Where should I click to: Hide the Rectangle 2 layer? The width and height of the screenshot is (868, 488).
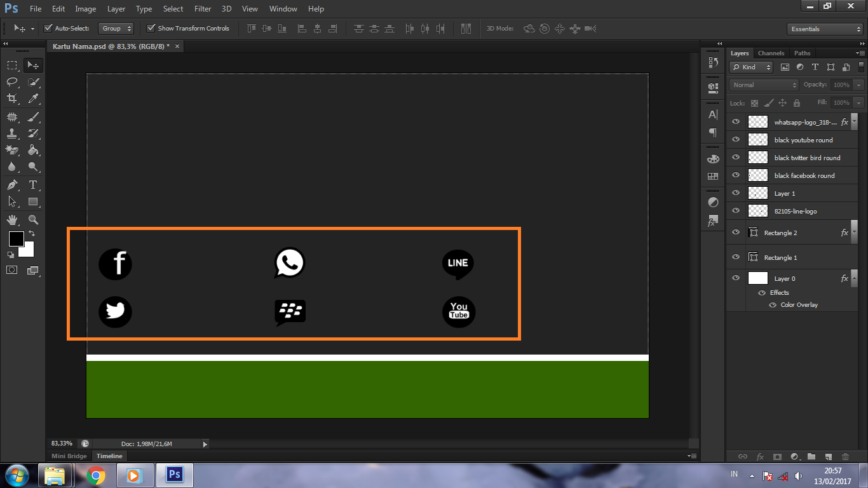(x=736, y=233)
